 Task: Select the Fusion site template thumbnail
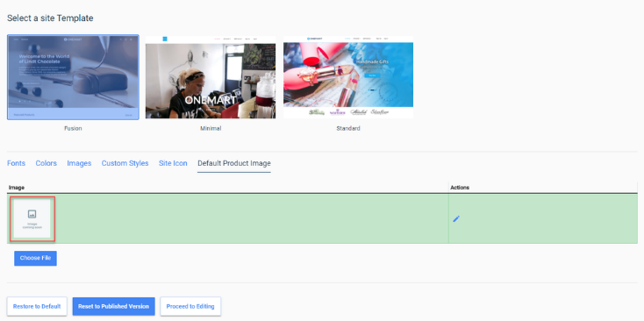pos(73,77)
